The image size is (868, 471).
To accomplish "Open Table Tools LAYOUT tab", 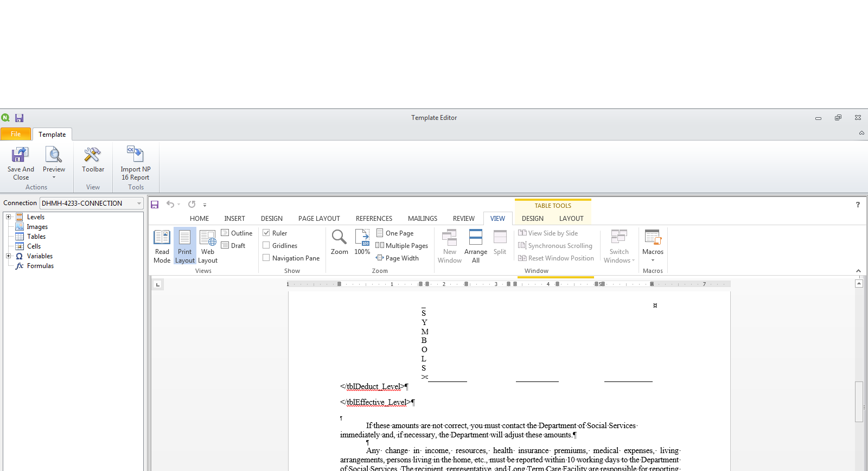I will point(571,219).
